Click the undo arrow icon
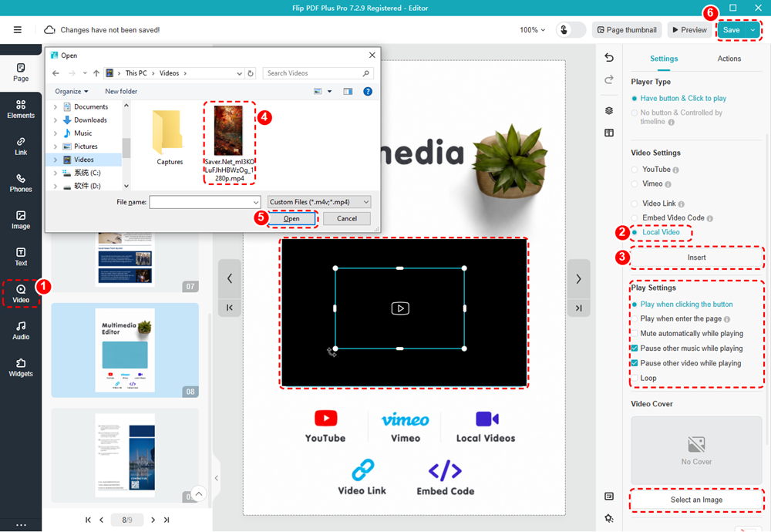This screenshot has width=771, height=532. click(609, 58)
